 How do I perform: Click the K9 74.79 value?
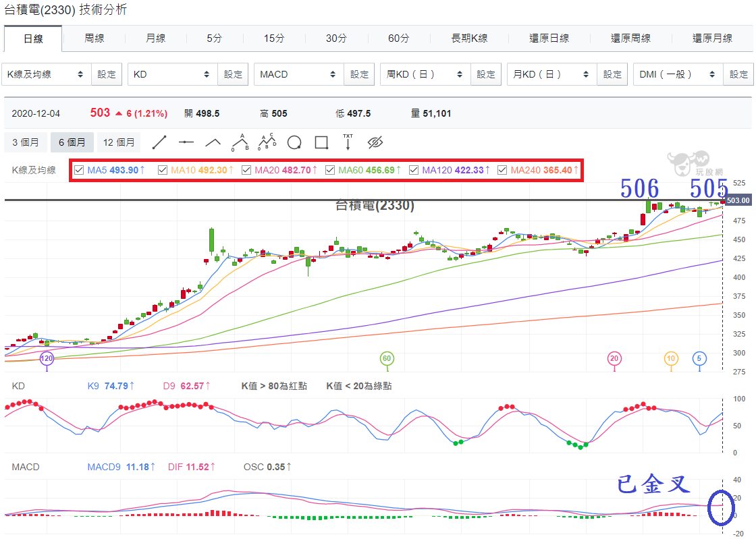[111, 386]
